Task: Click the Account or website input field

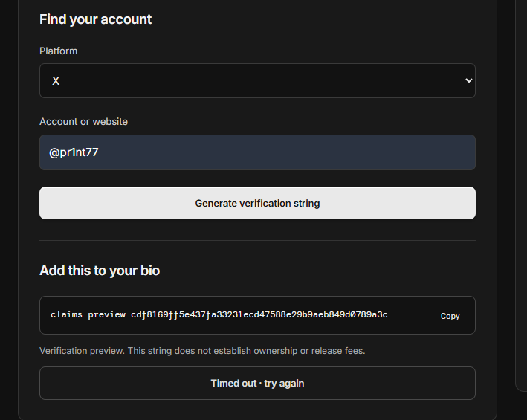Action: tap(257, 152)
